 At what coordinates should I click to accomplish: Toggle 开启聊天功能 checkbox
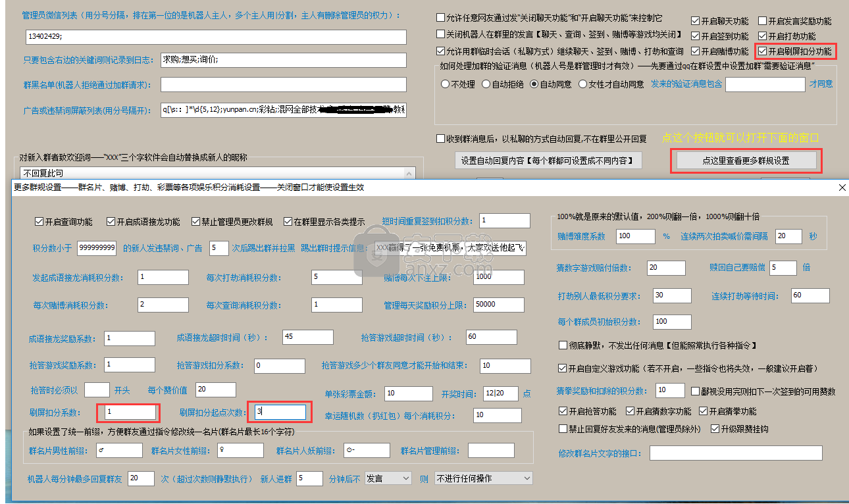pyautogui.click(x=696, y=21)
